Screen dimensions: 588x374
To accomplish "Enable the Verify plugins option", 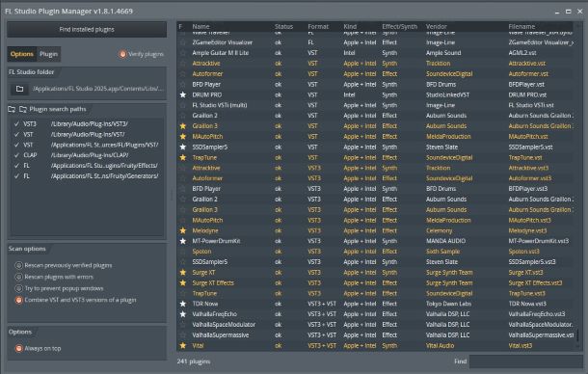I will [x=122, y=54].
